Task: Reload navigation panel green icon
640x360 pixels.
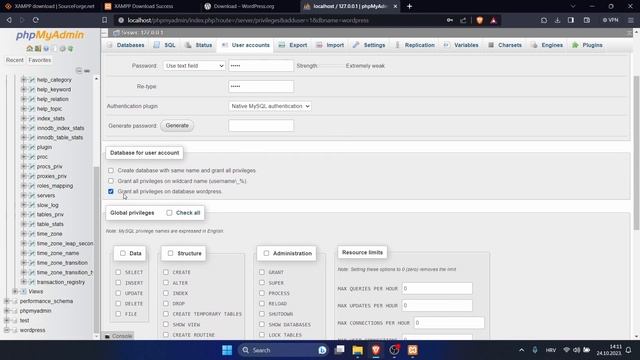Action: (x=71, y=49)
